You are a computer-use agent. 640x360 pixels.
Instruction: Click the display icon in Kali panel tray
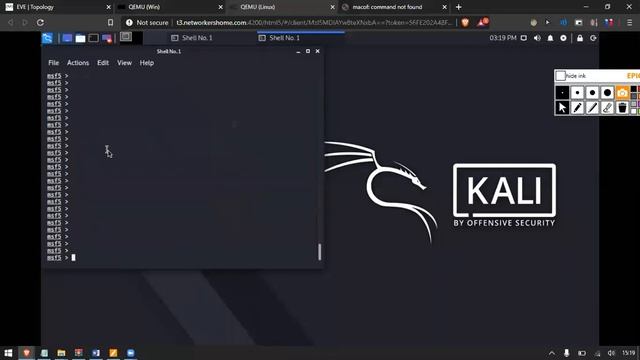pos(524,38)
